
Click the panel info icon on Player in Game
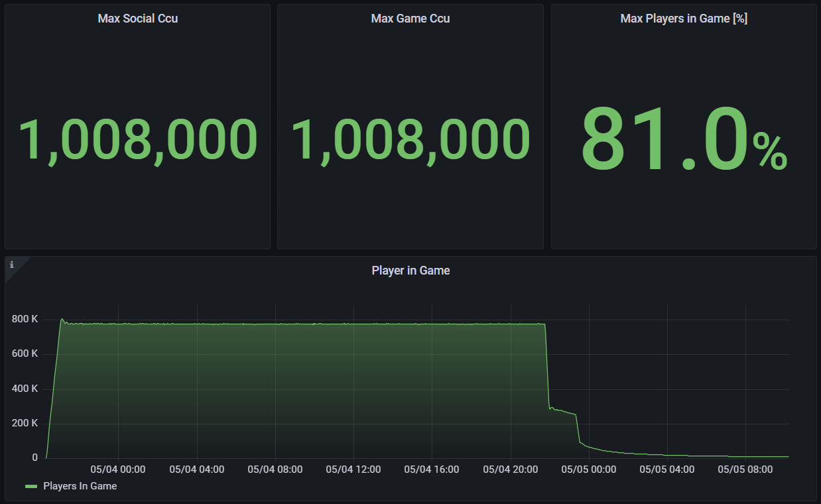(x=11, y=265)
